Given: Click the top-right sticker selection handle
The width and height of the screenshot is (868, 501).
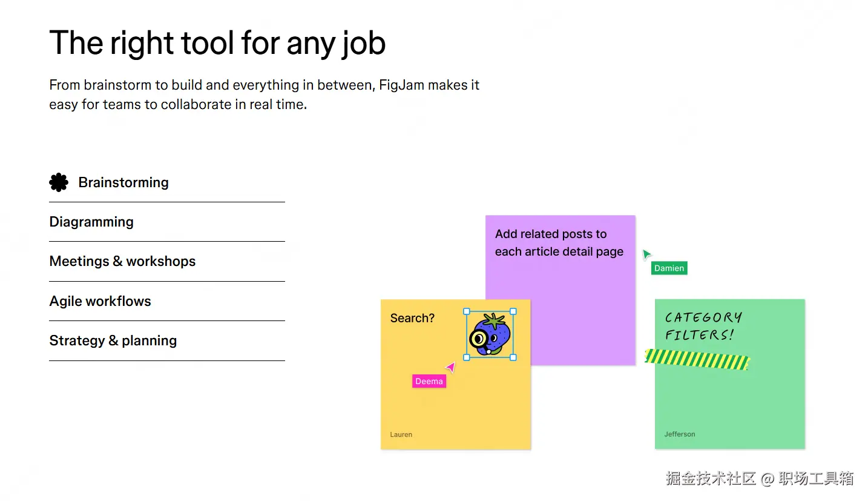Looking at the screenshot, I should (x=513, y=311).
